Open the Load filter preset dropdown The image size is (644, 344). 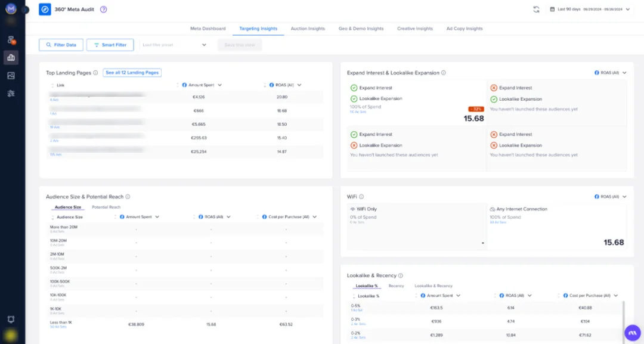(x=174, y=45)
